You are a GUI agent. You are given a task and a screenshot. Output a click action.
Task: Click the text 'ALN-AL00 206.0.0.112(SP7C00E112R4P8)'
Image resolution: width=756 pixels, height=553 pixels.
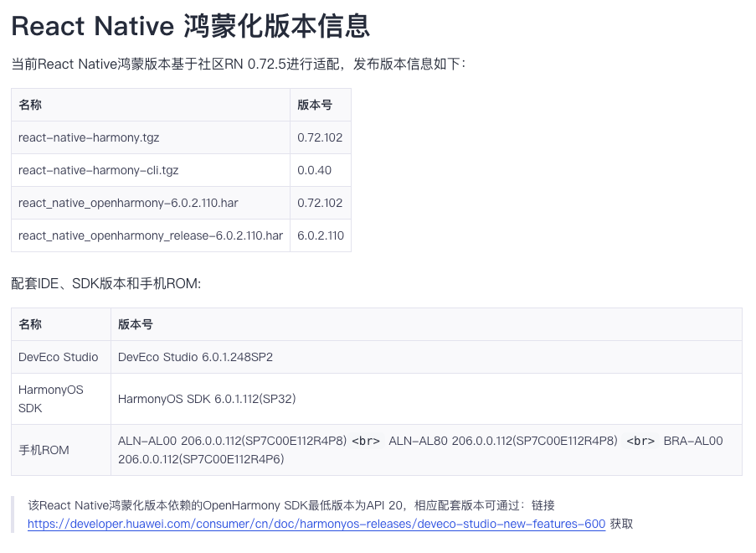click(233, 441)
